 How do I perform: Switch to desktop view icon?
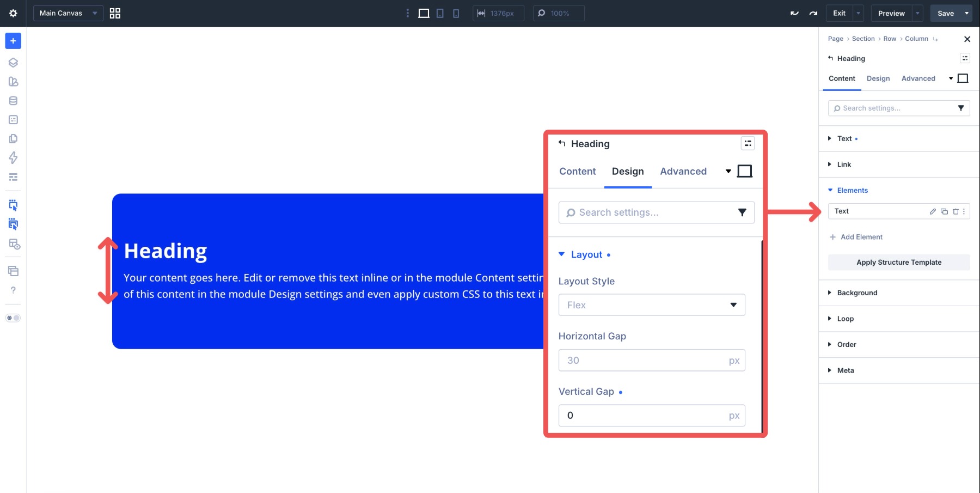[424, 13]
